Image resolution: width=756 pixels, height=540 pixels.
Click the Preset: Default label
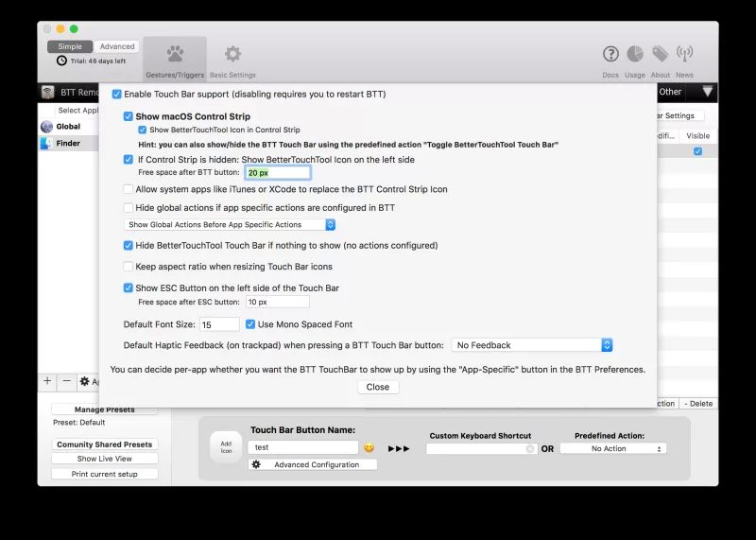(x=79, y=423)
